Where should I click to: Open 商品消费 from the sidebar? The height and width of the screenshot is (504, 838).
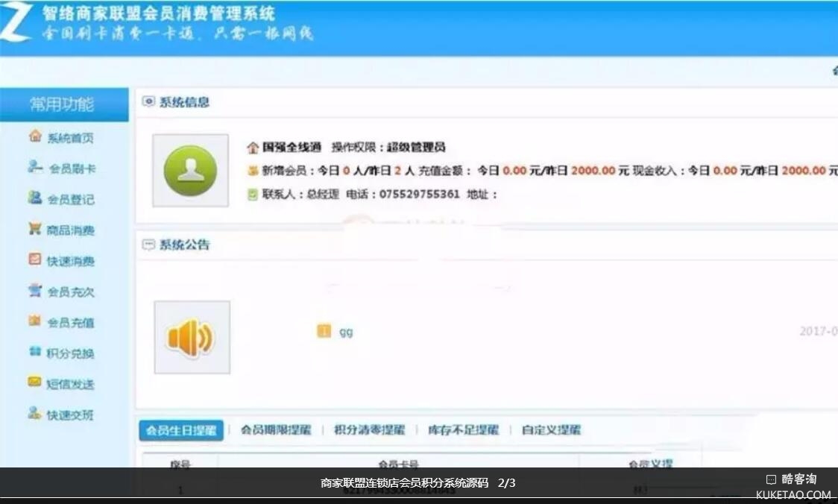71,230
